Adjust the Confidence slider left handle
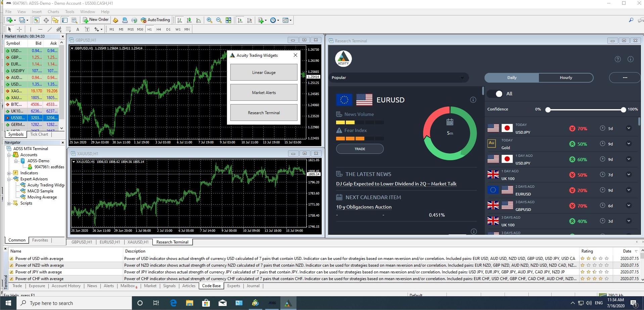 pyautogui.click(x=548, y=109)
